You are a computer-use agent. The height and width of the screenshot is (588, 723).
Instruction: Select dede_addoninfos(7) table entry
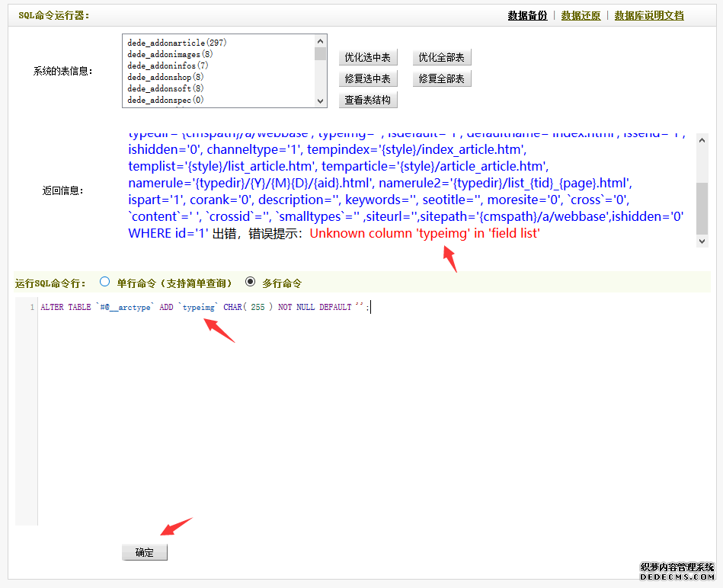[x=165, y=66]
